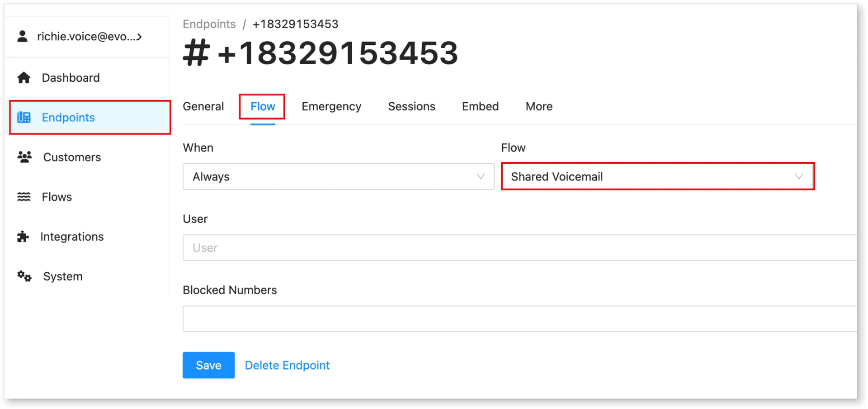Select the Flow tab
The height and width of the screenshot is (409, 868).
click(263, 106)
